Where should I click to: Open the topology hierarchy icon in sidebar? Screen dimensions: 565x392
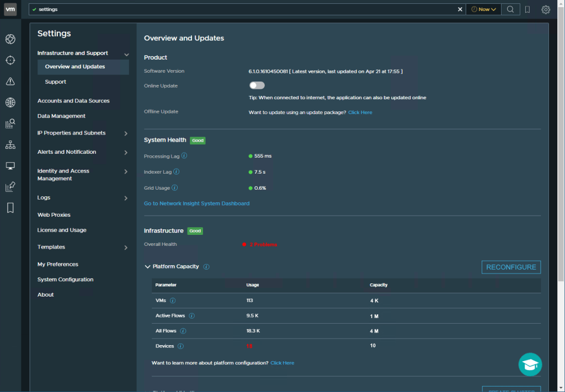(10, 145)
